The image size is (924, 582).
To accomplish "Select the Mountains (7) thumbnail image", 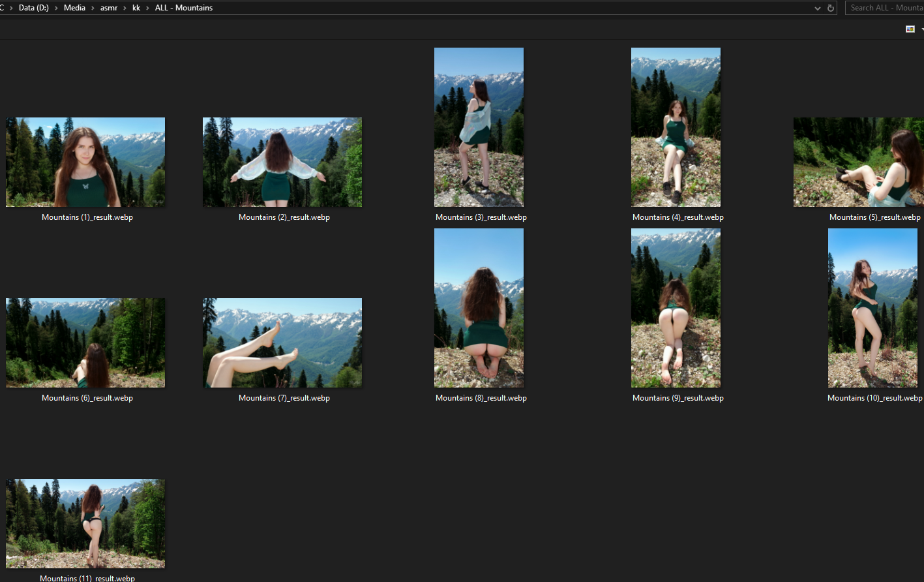I will (282, 343).
